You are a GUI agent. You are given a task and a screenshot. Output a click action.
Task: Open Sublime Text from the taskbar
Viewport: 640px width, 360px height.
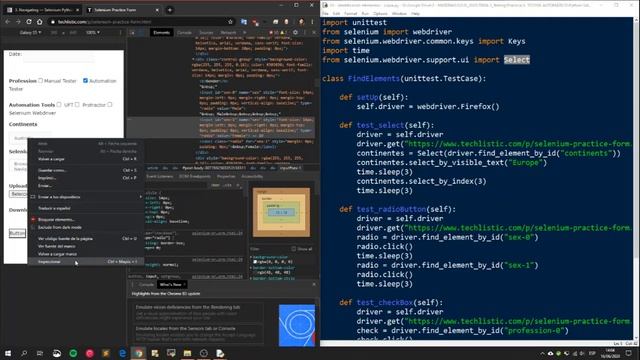pos(106,353)
